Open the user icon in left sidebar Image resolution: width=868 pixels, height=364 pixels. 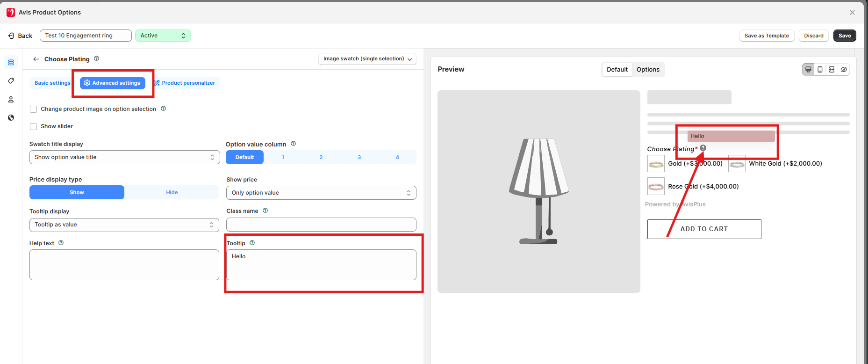coord(11,99)
